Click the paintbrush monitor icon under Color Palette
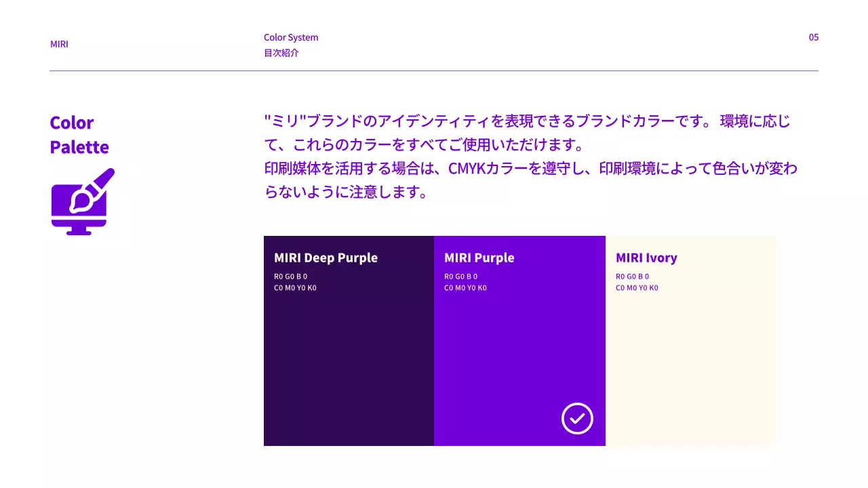The width and height of the screenshot is (868, 488). point(83,200)
